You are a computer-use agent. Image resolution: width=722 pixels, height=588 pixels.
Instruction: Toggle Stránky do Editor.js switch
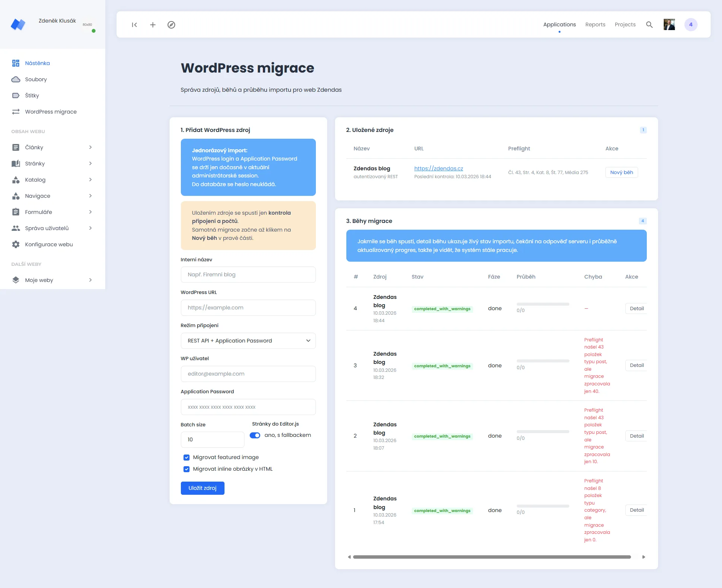pos(255,435)
